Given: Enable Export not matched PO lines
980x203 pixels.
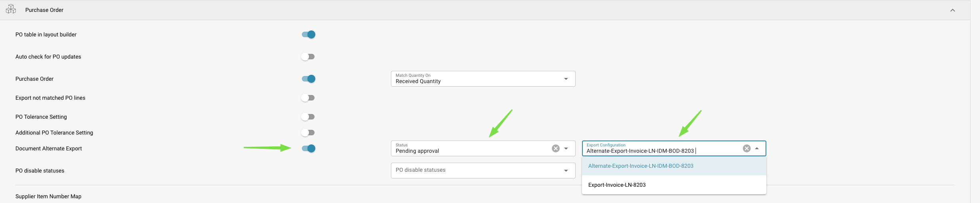Looking at the screenshot, I should pos(308,98).
